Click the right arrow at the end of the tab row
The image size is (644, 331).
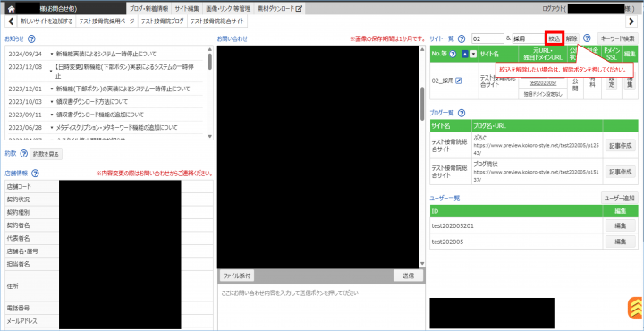631,21
